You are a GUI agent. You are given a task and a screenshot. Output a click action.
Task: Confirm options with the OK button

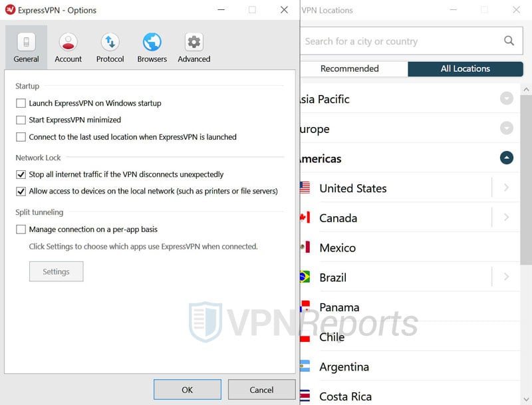point(188,390)
